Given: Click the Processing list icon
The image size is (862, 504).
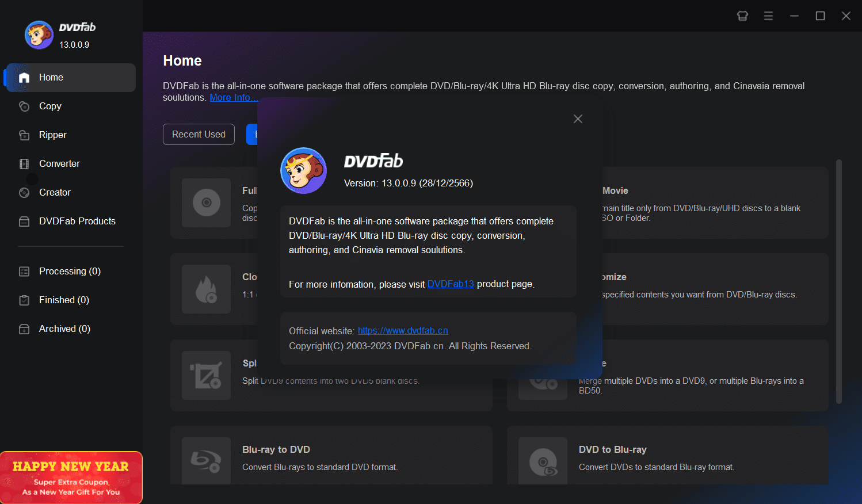Looking at the screenshot, I should point(24,272).
